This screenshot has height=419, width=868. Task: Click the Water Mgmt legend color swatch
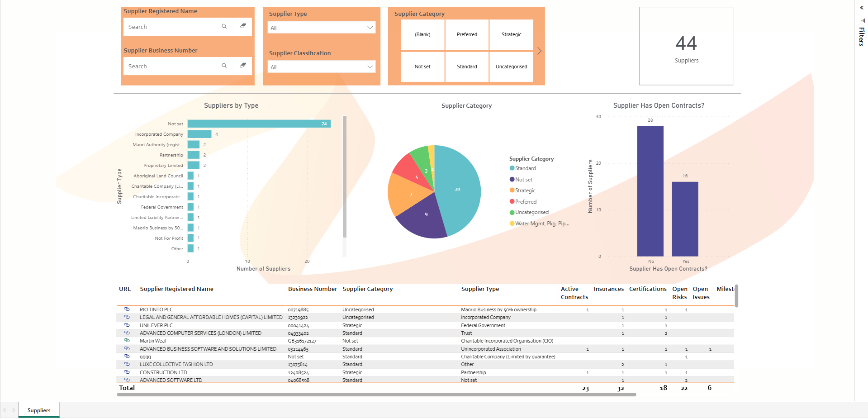(x=512, y=224)
